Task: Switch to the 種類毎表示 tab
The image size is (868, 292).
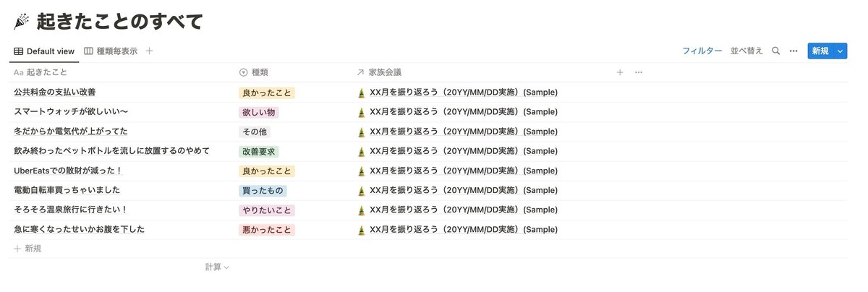Action: pyautogui.click(x=110, y=51)
